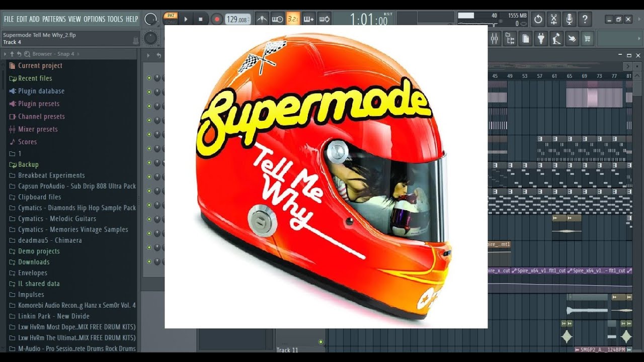Open the PATTERNS menu
This screenshot has width=644, height=362.
tap(54, 19)
